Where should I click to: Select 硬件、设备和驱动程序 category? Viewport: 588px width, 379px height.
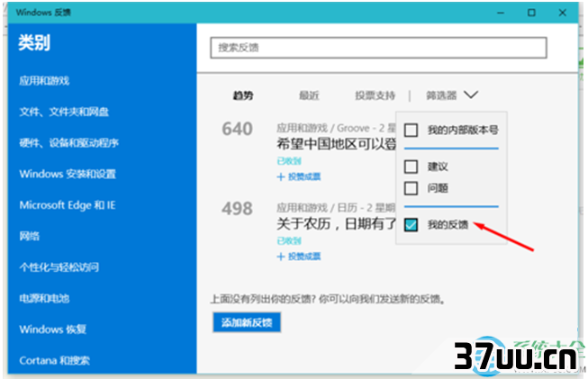pyautogui.click(x=69, y=143)
